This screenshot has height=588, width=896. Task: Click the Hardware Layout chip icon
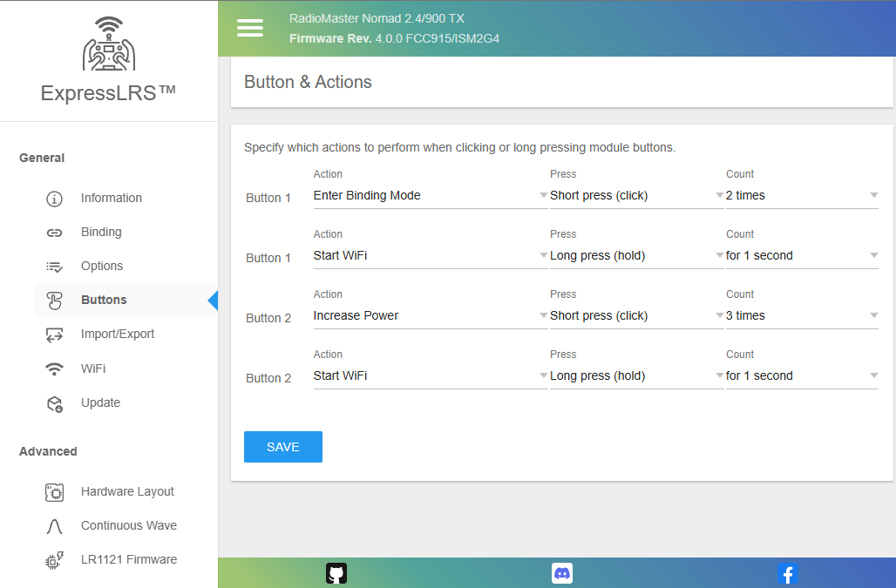(x=54, y=492)
